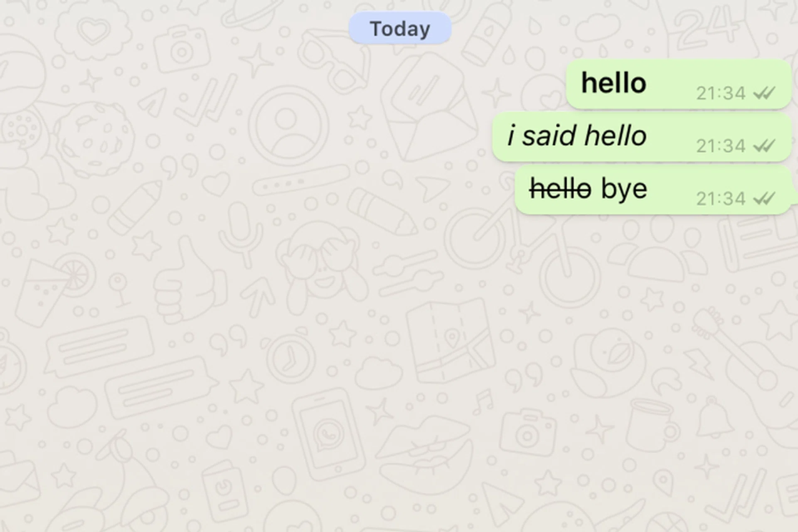Click the 21:34 timestamp on italic message
The image size is (798, 532).
[721, 146]
